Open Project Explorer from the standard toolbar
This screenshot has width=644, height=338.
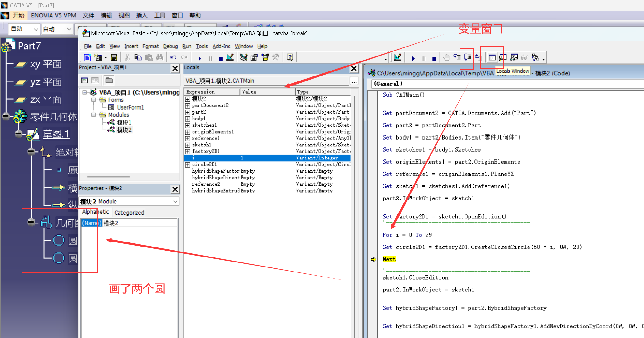coord(244,57)
